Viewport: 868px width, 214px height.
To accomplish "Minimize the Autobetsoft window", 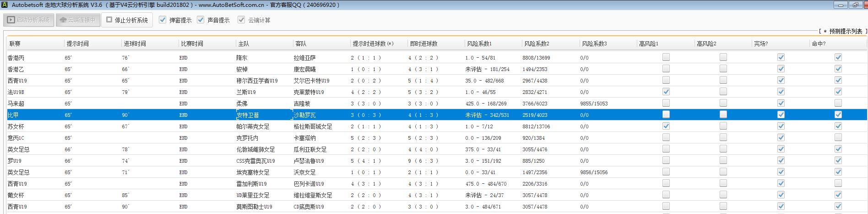I will 840,5.
